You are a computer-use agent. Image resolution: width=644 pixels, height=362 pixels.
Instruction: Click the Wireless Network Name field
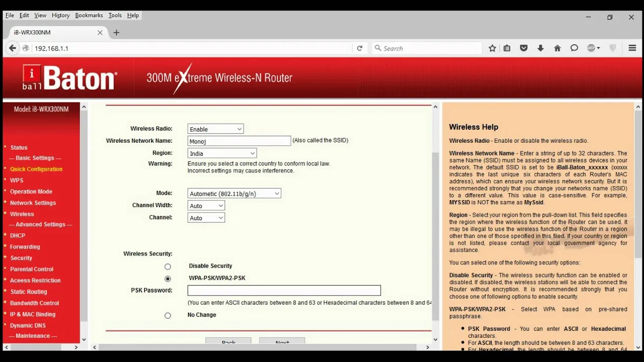coord(239,141)
